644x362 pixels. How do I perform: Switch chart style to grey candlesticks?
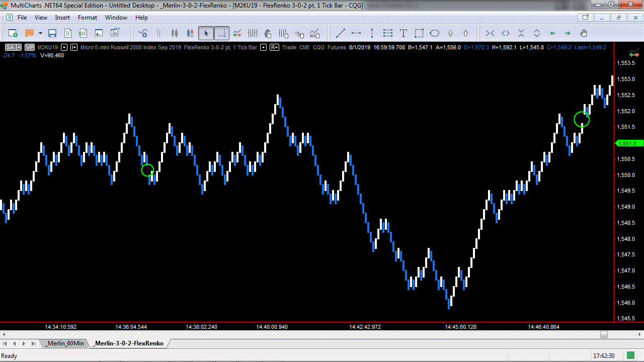(x=175, y=34)
